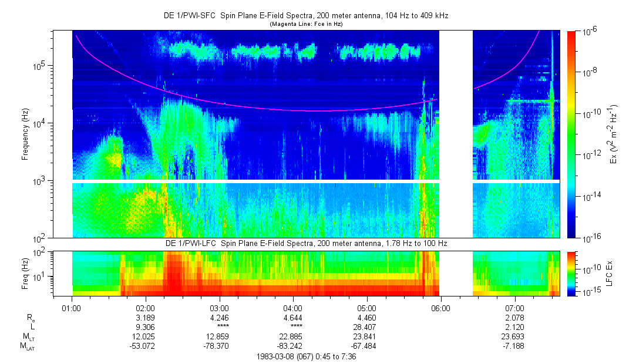Click the L value 28.407
Image resolution: width=636 pixels, height=364 pixels.
[366, 328]
